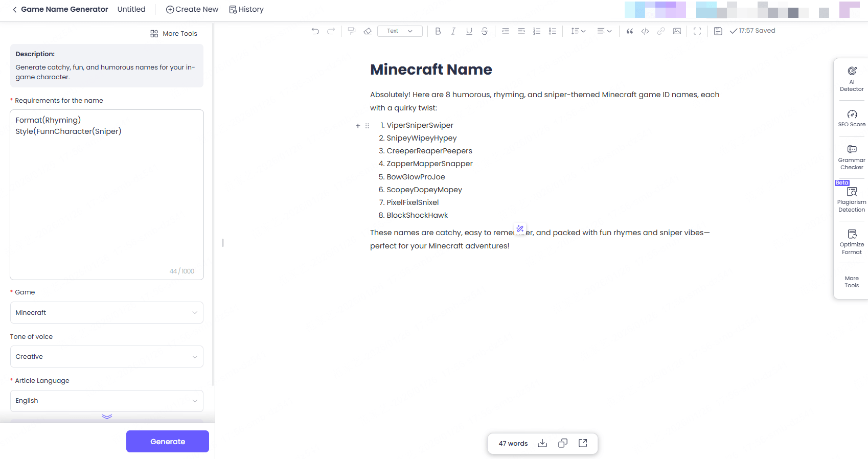Open the Game dropdown showing Minecraft
Screen dimensions: 868x459
(x=107, y=312)
